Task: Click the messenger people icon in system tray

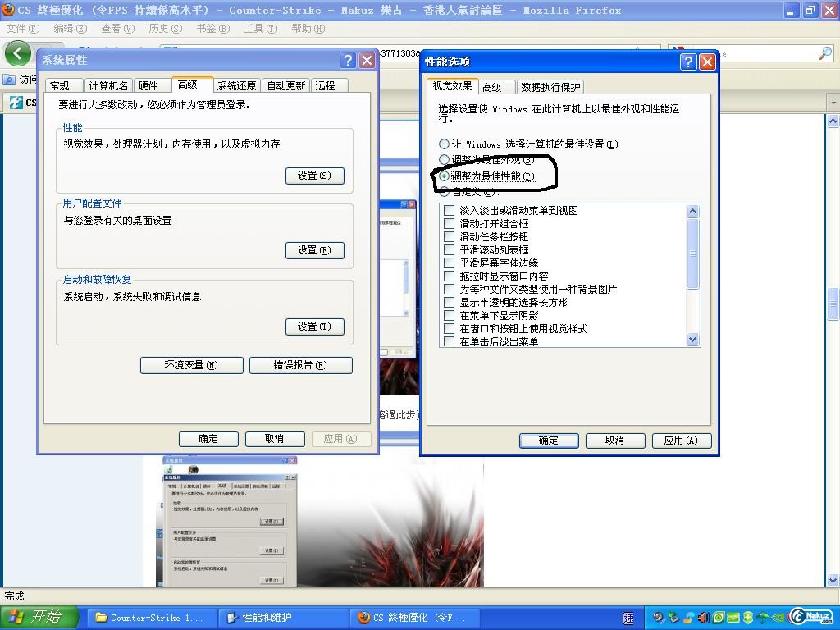Action: click(x=689, y=619)
